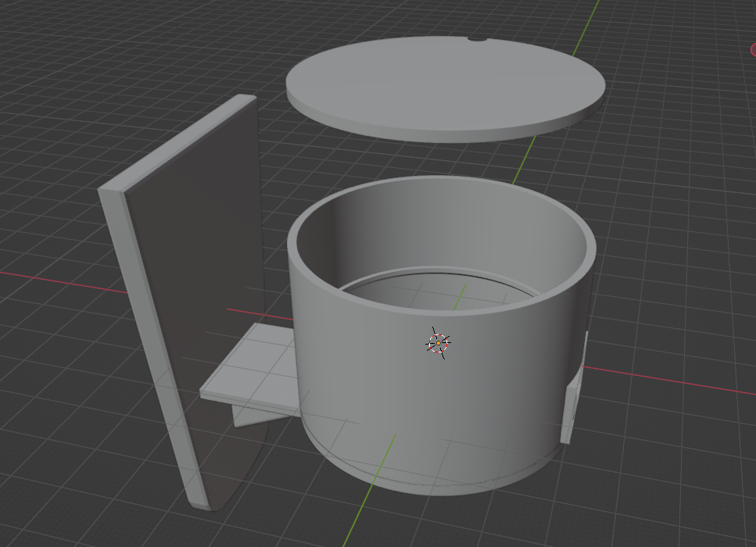Click the 3D cursor crosshair on the cylinder

pos(439,343)
